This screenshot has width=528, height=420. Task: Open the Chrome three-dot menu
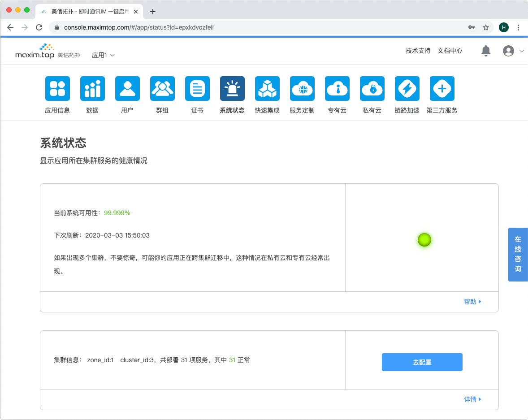pyautogui.click(x=518, y=27)
